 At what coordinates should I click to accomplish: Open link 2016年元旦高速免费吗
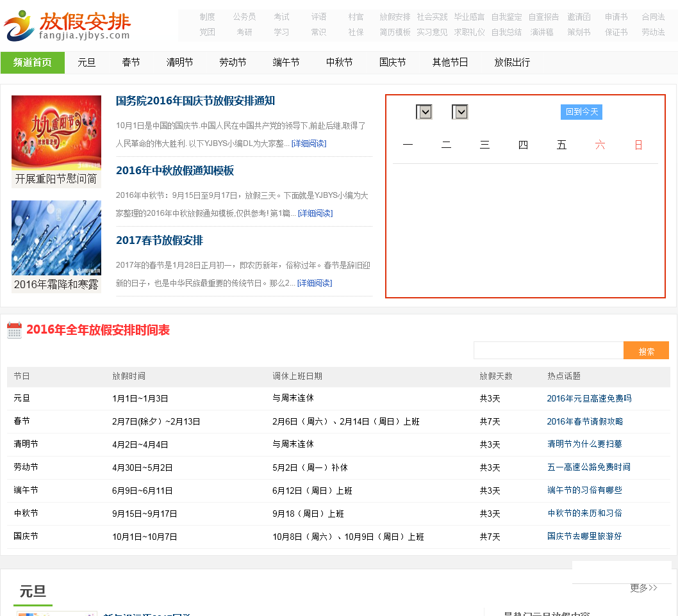[589, 399]
